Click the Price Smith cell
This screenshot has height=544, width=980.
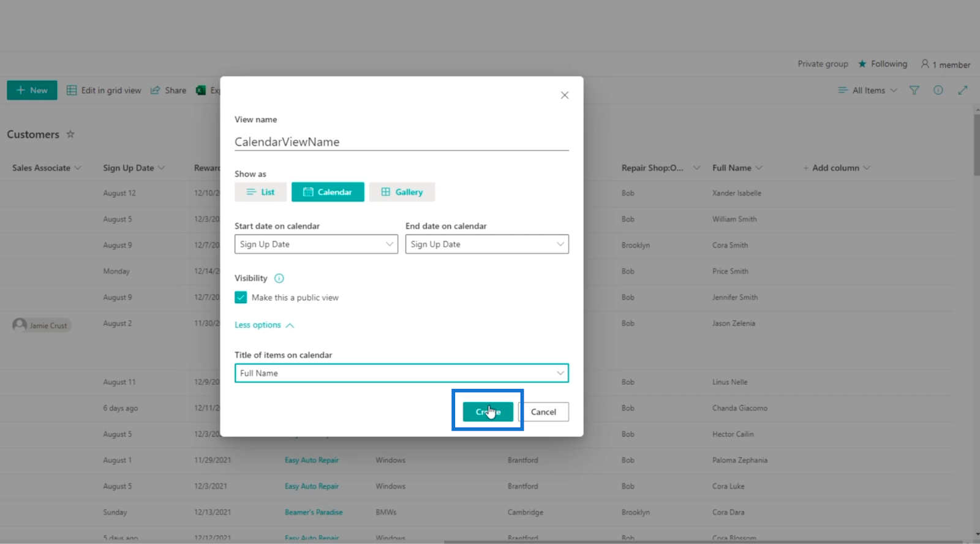click(730, 271)
